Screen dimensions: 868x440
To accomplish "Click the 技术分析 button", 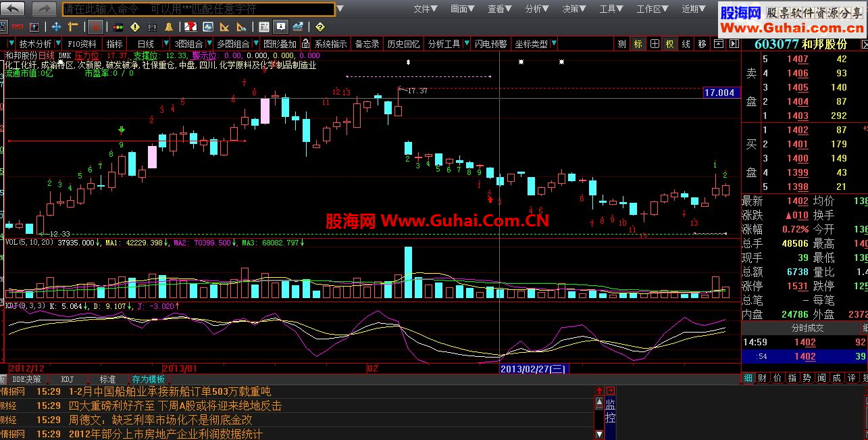I will pos(36,44).
